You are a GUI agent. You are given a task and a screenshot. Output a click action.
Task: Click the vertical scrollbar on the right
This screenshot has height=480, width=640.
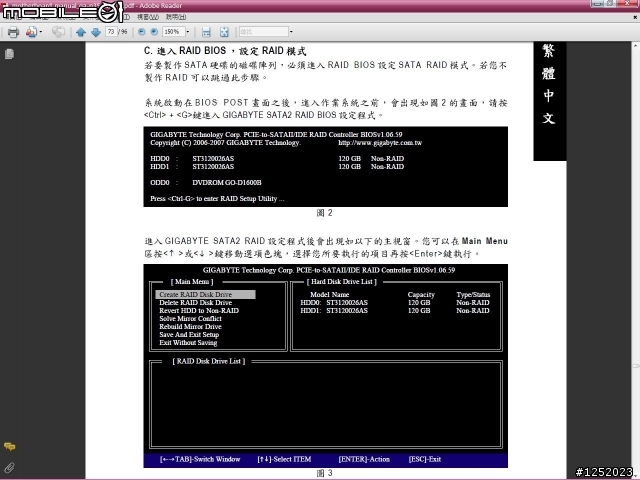pyautogui.click(x=636, y=260)
